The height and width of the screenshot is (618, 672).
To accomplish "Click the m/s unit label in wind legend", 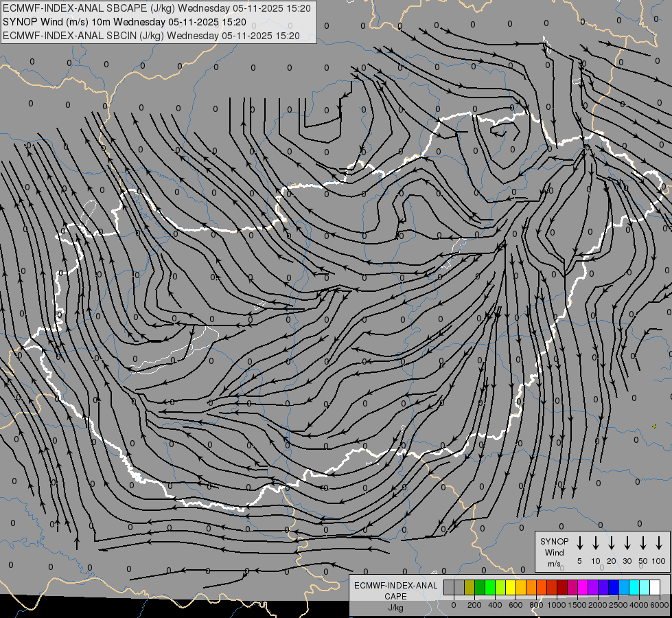I will pos(554,564).
